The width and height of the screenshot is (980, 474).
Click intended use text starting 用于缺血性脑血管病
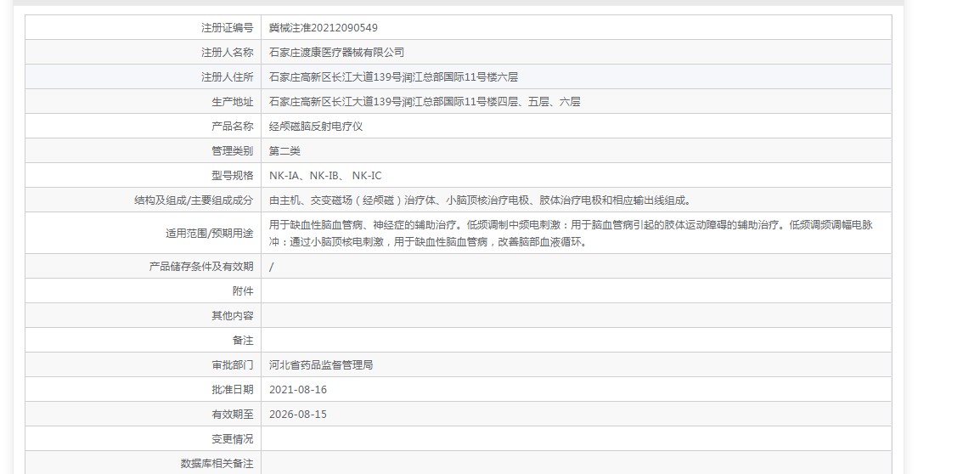tap(571, 234)
